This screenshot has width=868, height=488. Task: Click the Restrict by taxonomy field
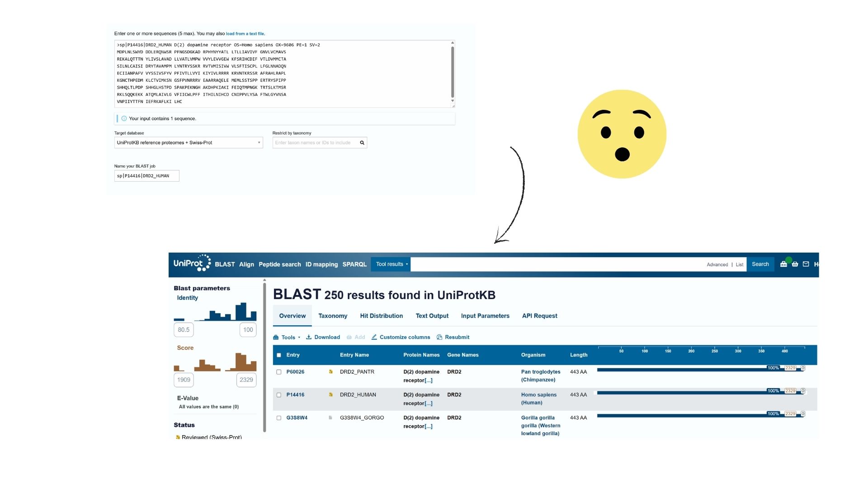(320, 143)
